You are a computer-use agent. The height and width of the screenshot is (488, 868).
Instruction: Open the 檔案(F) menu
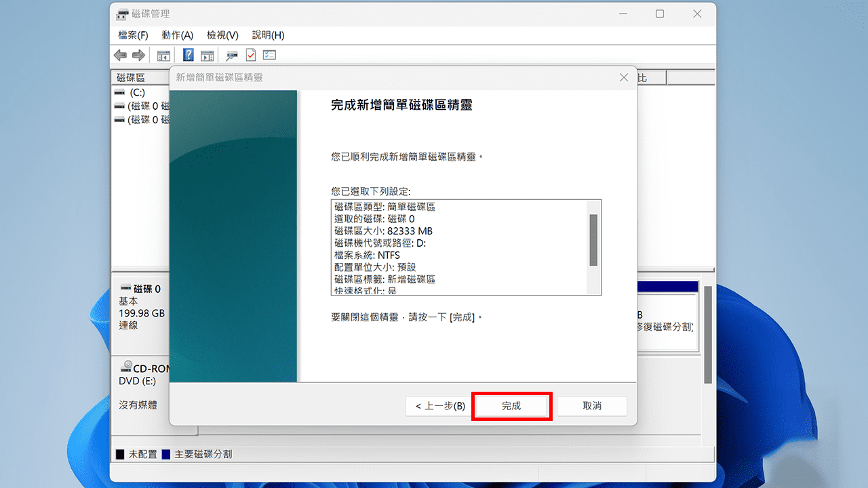coord(132,35)
